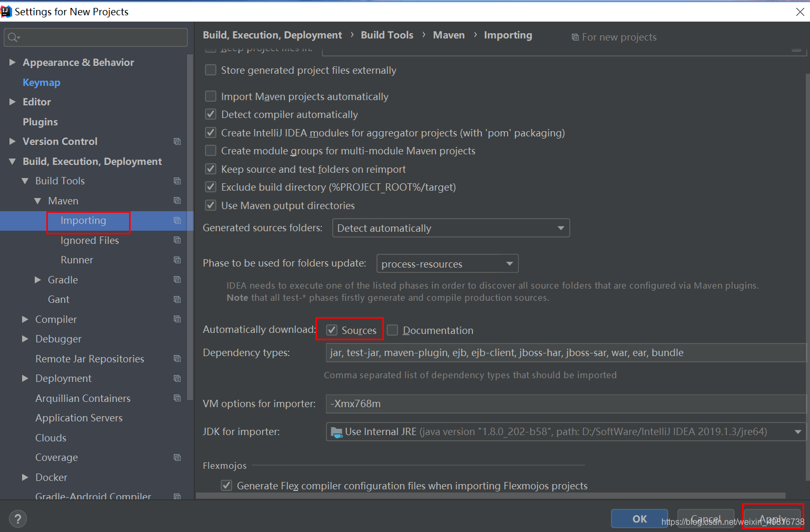Enable Store generated project files externally
This screenshot has width=810, height=532.
(x=211, y=70)
